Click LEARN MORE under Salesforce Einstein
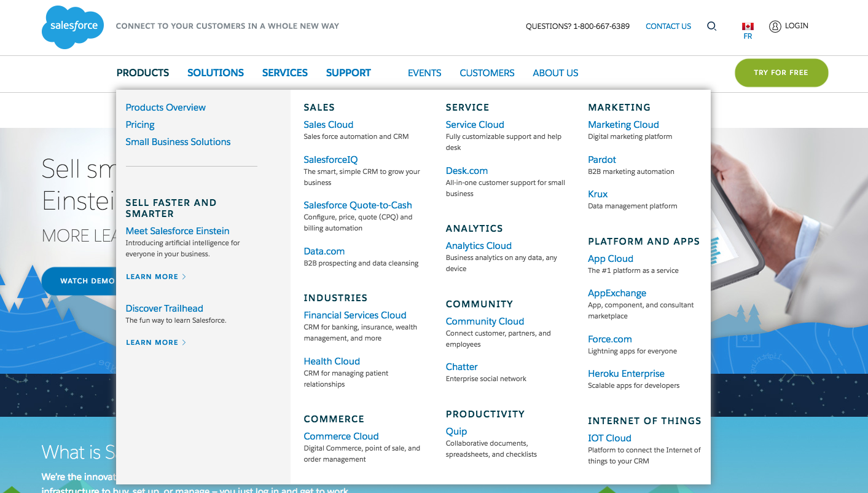This screenshot has width=868, height=493. click(x=151, y=277)
